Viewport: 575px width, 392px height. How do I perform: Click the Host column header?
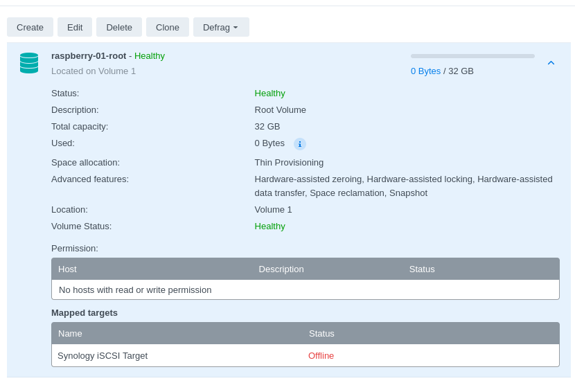[67, 269]
